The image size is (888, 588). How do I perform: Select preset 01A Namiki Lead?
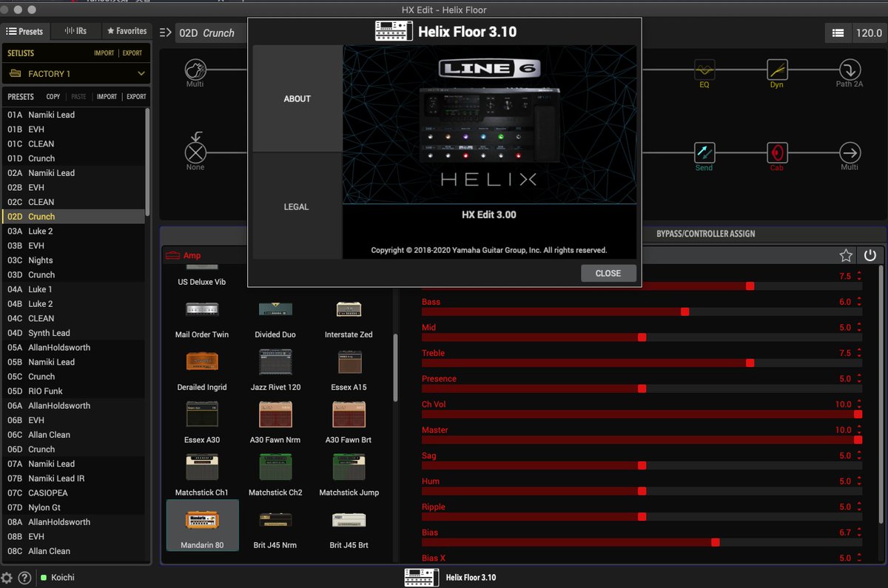(x=74, y=115)
